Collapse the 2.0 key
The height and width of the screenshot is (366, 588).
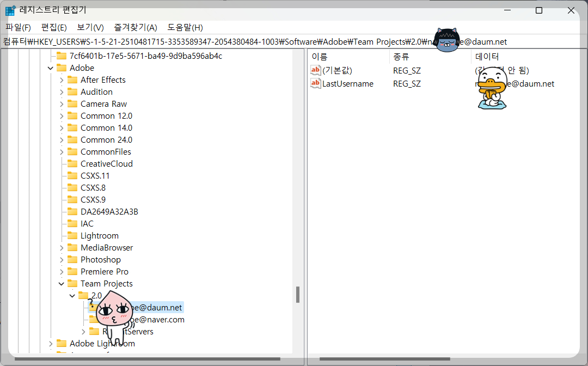[72, 296]
